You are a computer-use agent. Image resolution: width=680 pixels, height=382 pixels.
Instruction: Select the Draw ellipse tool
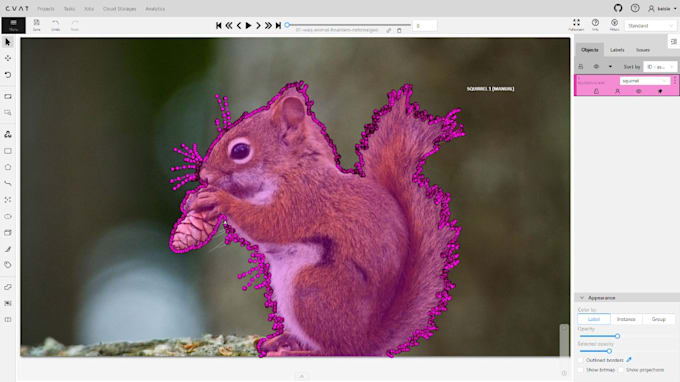click(x=8, y=216)
